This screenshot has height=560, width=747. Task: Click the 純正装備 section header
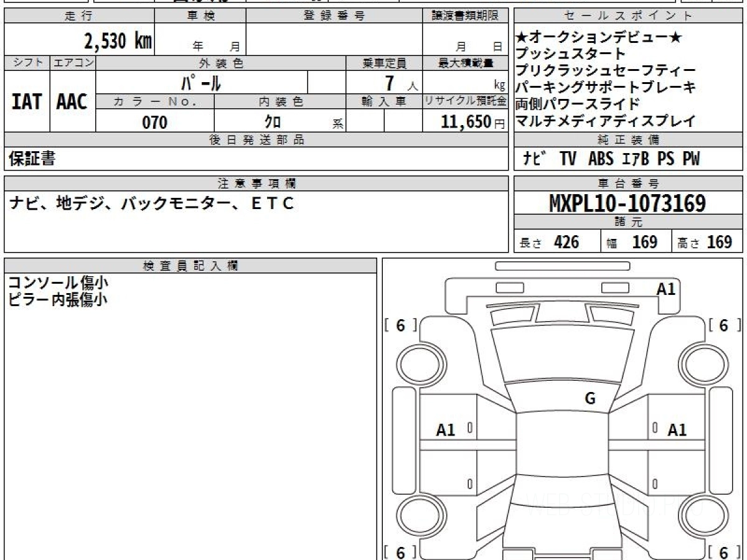coord(629,140)
